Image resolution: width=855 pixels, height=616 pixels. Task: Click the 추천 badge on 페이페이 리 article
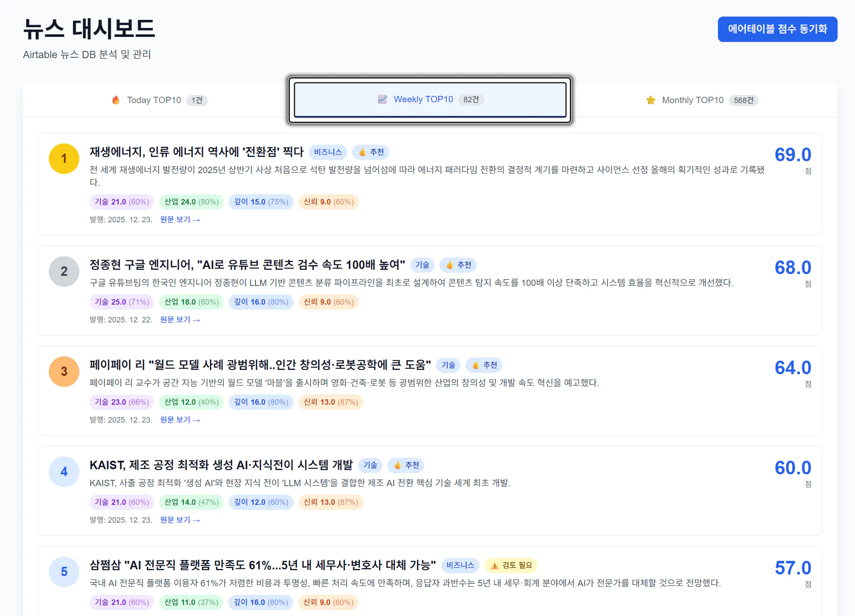click(484, 365)
